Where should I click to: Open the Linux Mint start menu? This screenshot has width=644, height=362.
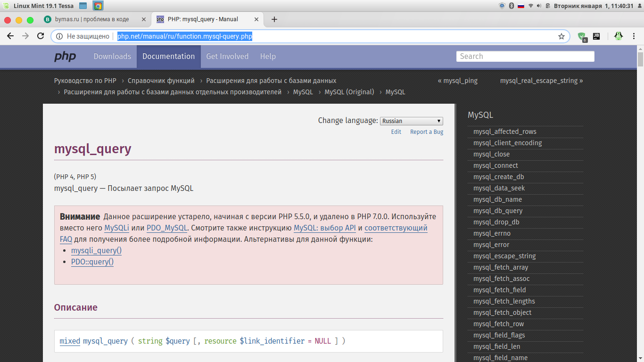(6, 6)
